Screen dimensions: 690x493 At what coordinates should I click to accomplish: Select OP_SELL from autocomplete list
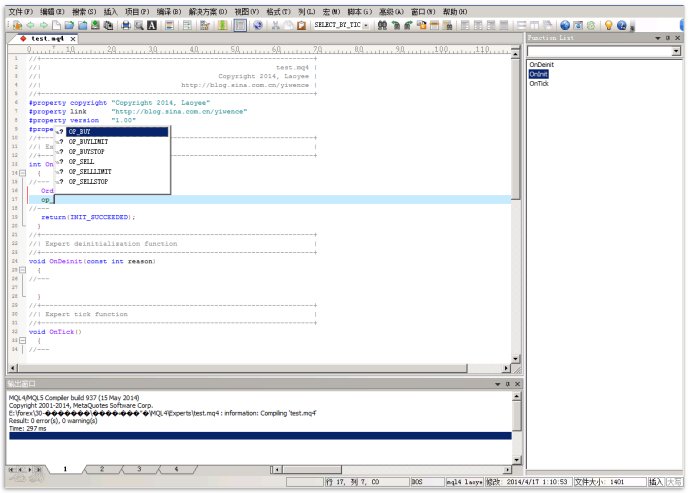[x=82, y=161]
